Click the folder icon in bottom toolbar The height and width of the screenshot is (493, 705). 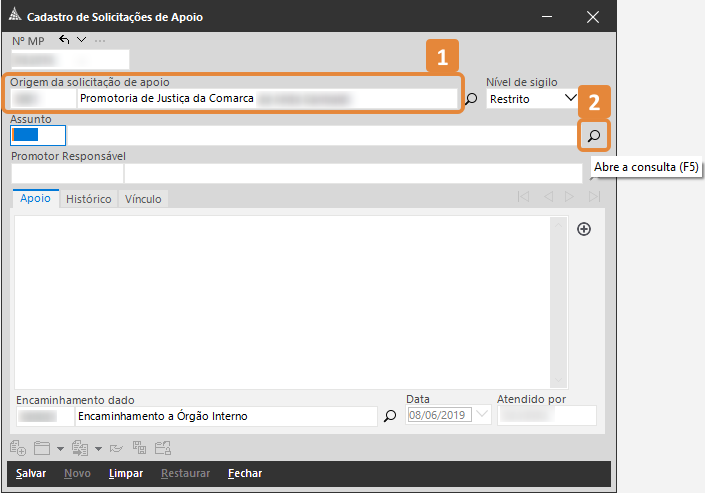(x=41, y=448)
